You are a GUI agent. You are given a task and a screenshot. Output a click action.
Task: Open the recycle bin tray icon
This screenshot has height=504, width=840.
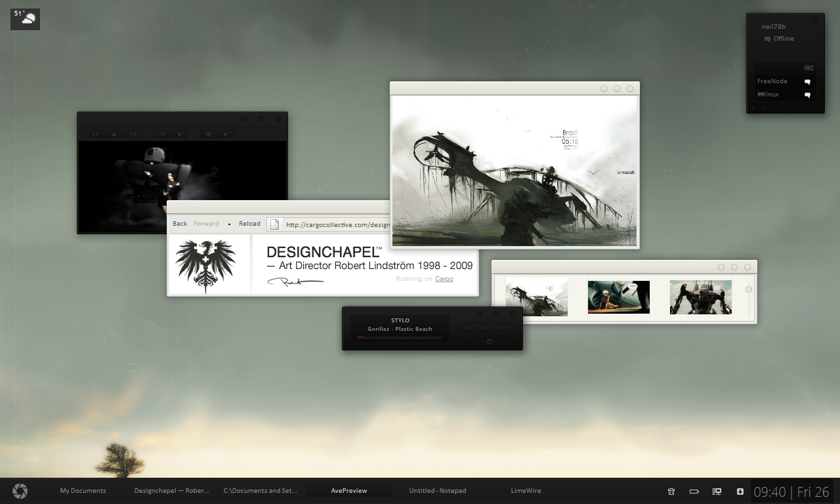click(x=671, y=491)
